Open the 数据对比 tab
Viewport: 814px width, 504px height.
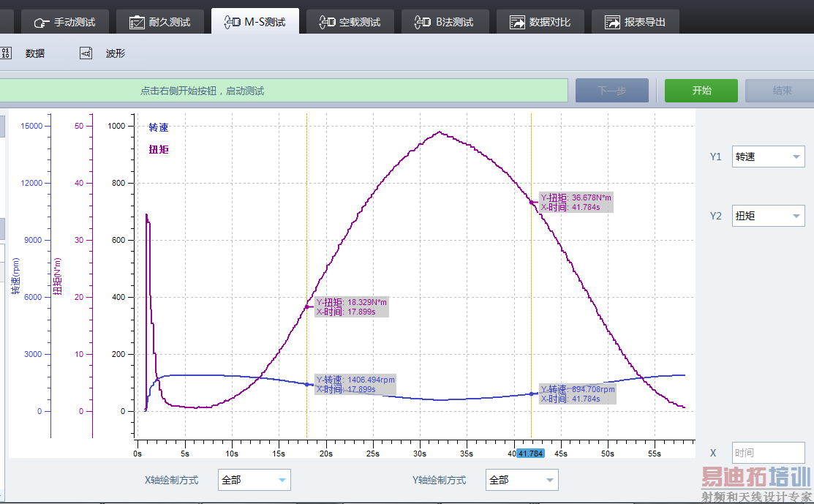point(540,22)
